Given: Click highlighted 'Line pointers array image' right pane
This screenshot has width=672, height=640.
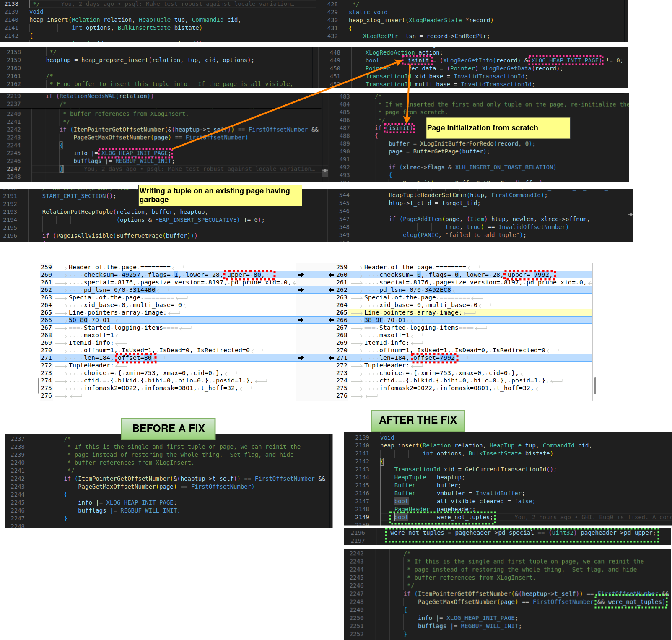Looking at the screenshot, I should pyautogui.click(x=413, y=312).
